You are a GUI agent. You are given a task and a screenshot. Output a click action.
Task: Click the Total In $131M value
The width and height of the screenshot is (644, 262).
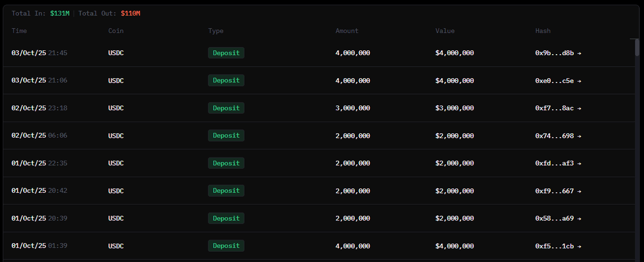point(60,13)
